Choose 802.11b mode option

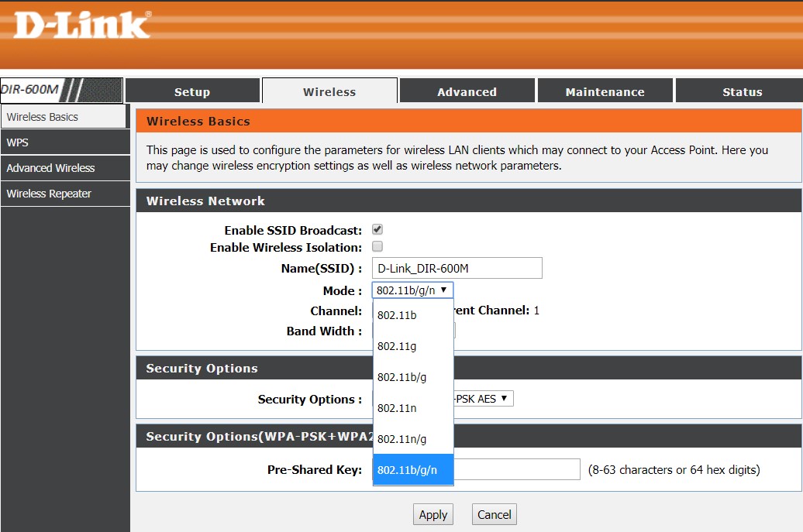pyautogui.click(x=413, y=315)
